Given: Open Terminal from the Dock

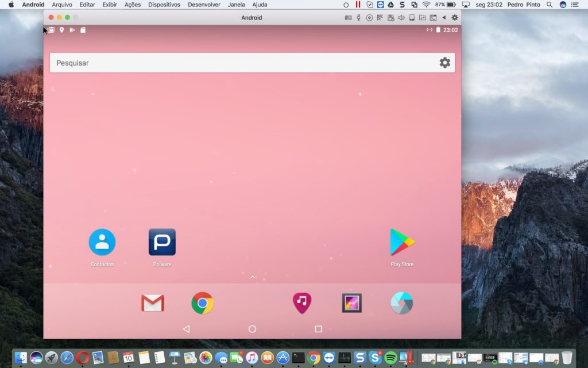Looking at the screenshot, I should point(298,358).
